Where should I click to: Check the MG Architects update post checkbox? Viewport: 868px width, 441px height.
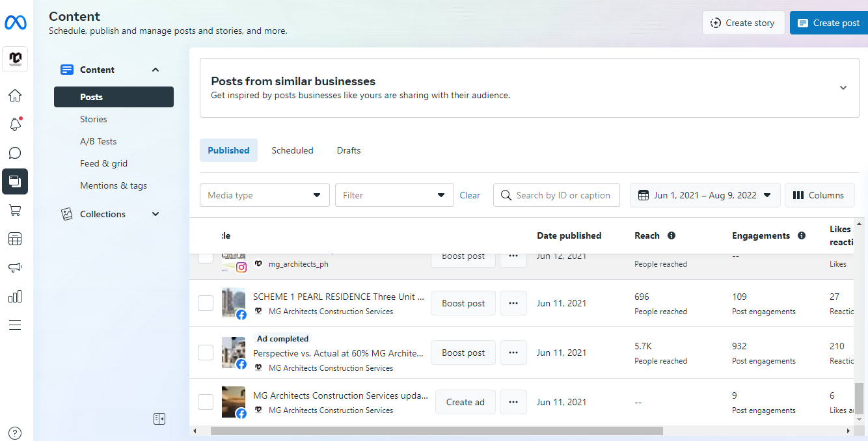pos(206,402)
